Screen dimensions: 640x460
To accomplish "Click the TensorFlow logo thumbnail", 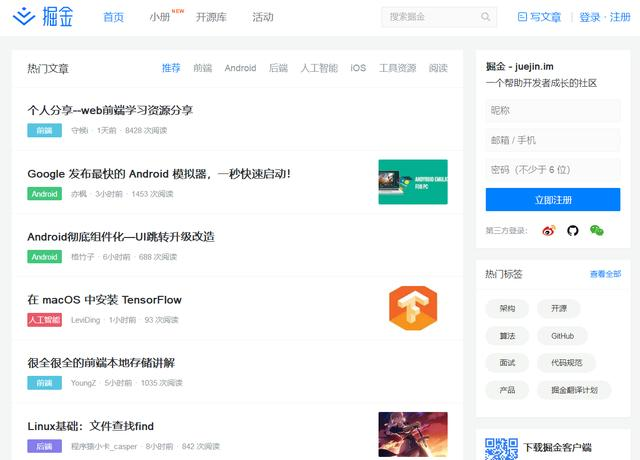I will 413,308.
